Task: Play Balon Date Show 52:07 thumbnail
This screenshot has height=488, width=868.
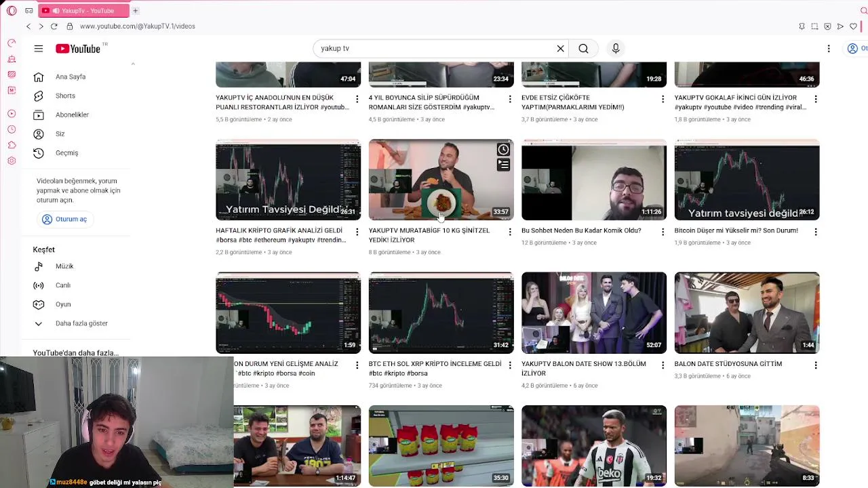Action: click(594, 313)
